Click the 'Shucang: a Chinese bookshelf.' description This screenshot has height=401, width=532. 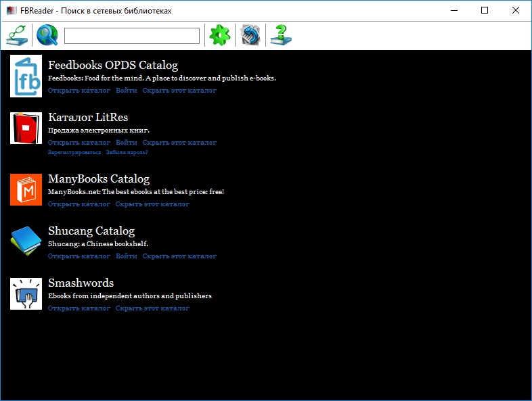[x=98, y=244]
